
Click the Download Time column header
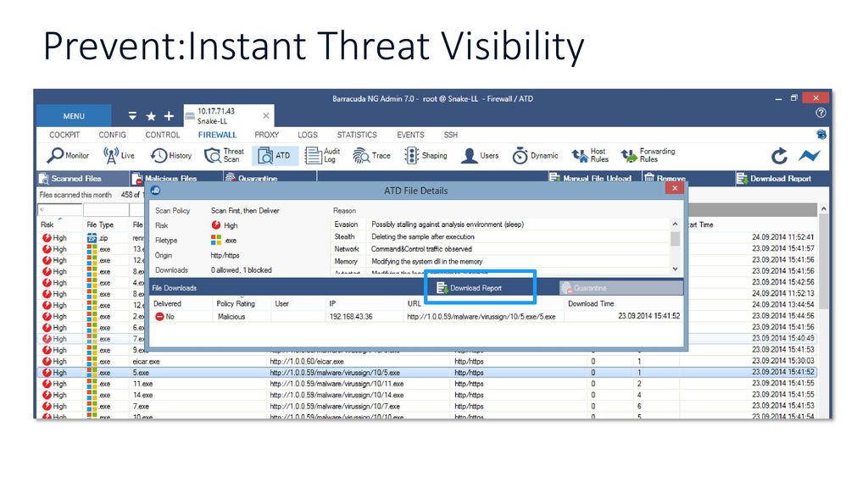(591, 303)
